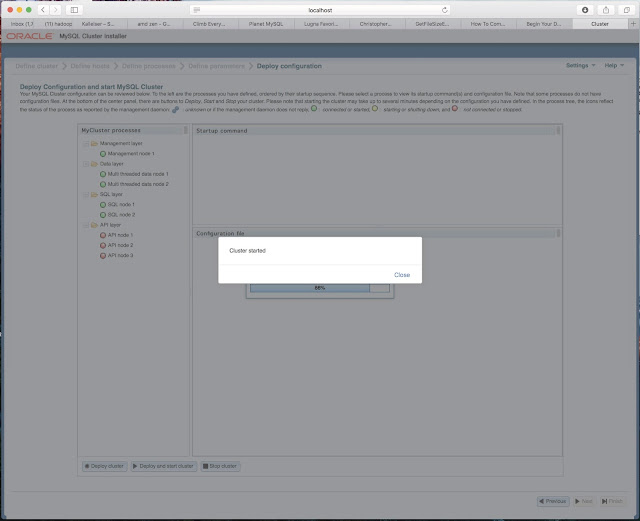Click API node 3 red status icon
Viewport: 640px width, 521px height.
tap(103, 256)
